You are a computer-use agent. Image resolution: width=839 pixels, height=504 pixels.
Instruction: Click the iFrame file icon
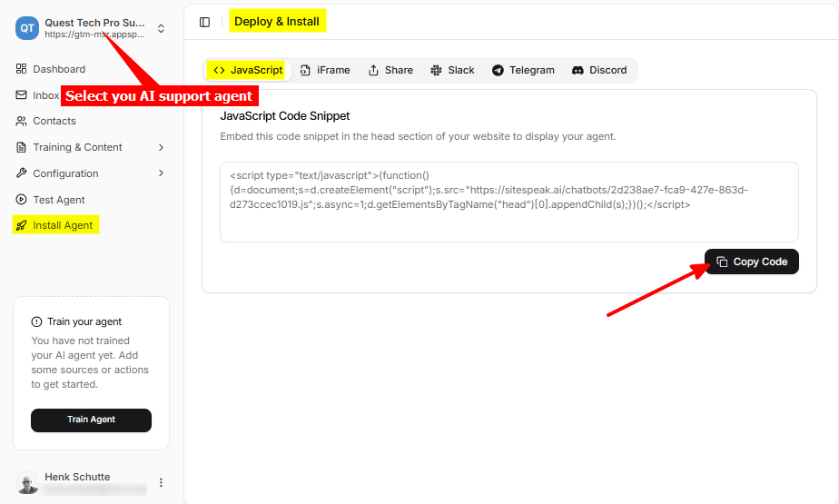(x=305, y=70)
